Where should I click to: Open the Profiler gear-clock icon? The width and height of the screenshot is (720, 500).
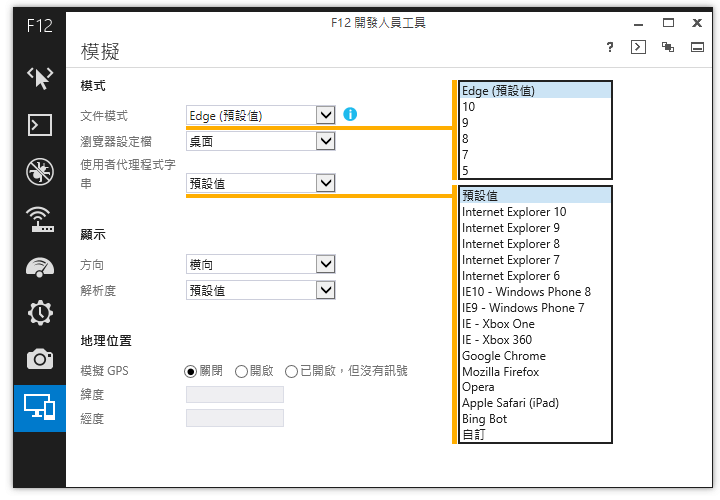click(40, 313)
